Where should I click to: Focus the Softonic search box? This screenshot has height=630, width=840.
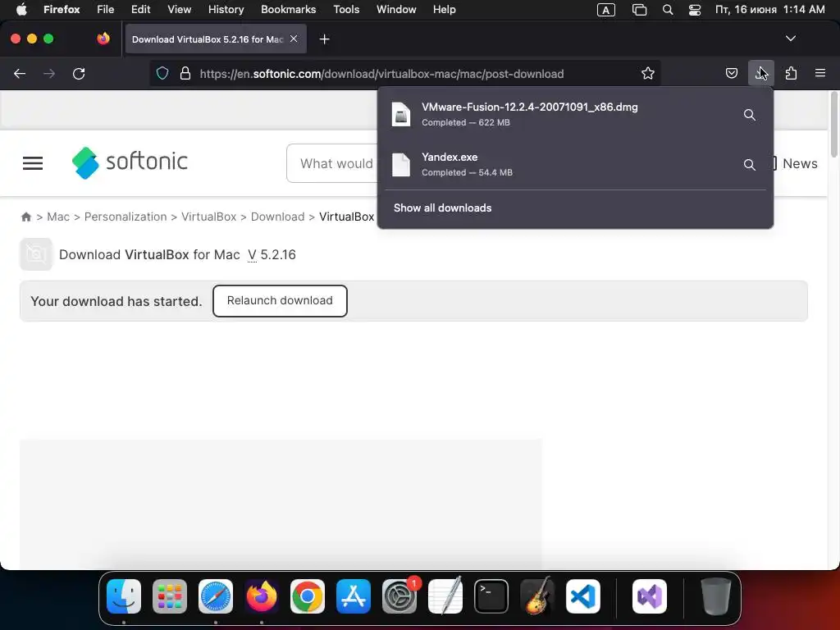[332, 163]
